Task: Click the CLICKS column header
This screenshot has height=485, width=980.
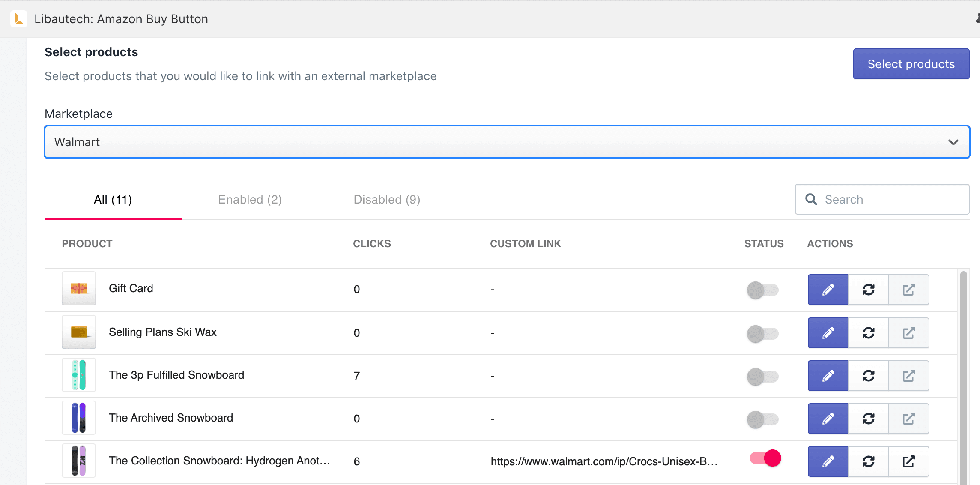Action: [x=372, y=244]
